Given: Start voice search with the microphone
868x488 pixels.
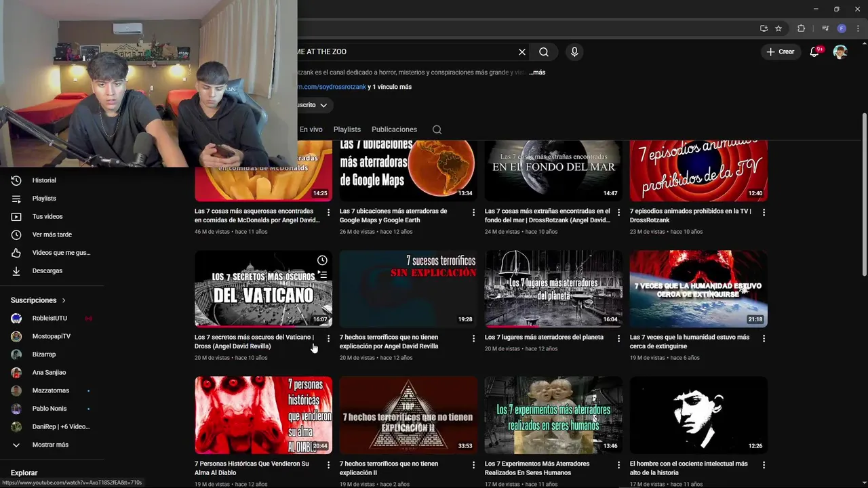Looking at the screenshot, I should tap(574, 52).
